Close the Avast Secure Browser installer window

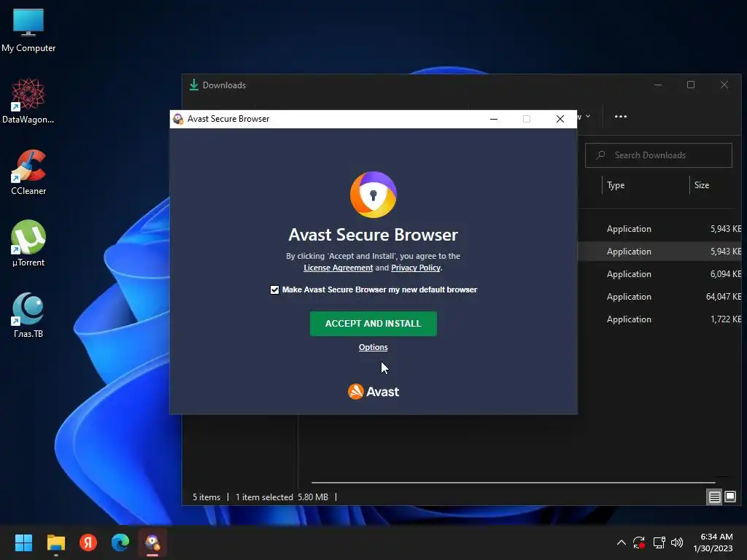click(x=560, y=119)
